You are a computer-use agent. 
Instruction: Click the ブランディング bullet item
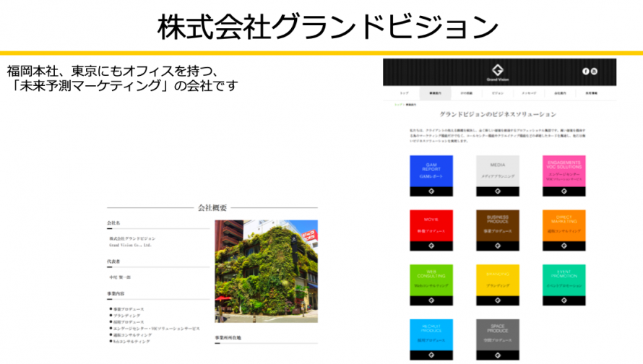(x=126, y=316)
